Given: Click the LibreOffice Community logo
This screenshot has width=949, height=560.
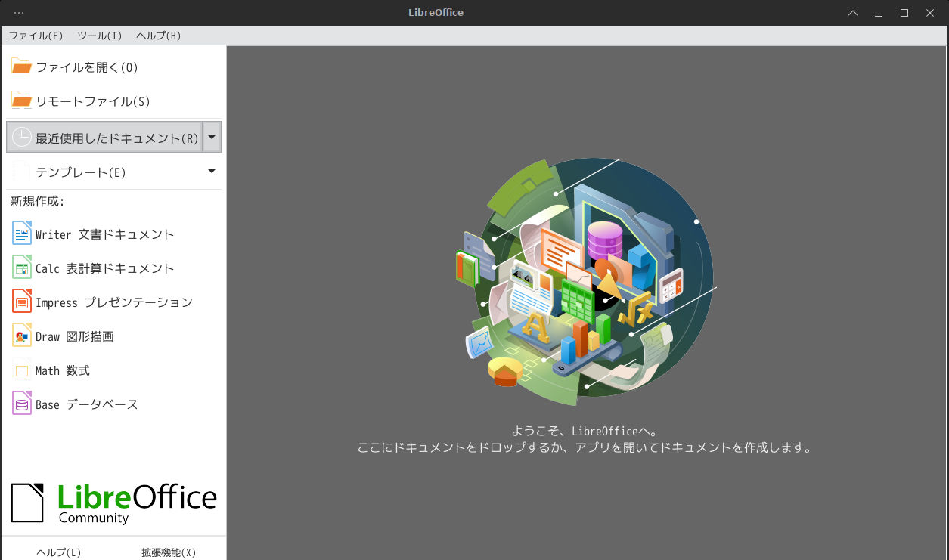Looking at the screenshot, I should (113, 503).
